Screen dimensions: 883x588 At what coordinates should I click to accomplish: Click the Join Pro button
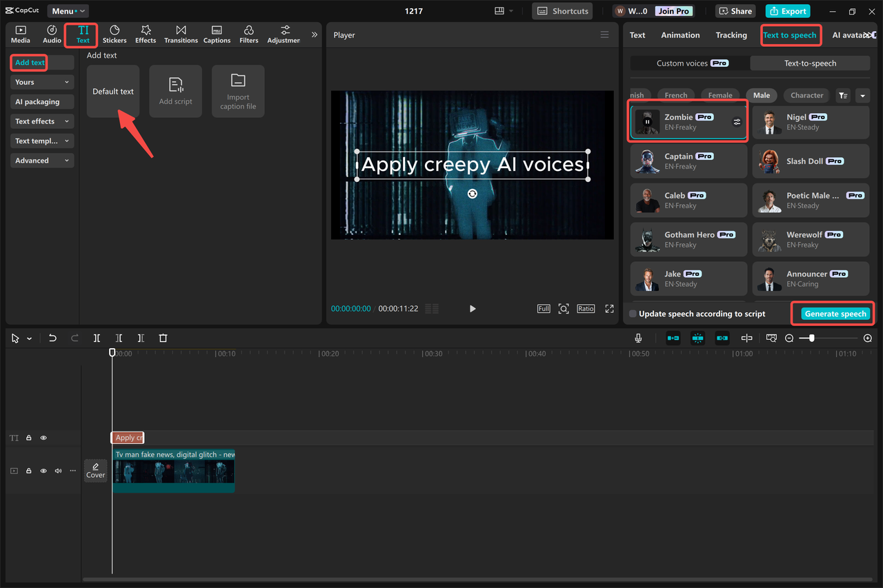[673, 11]
